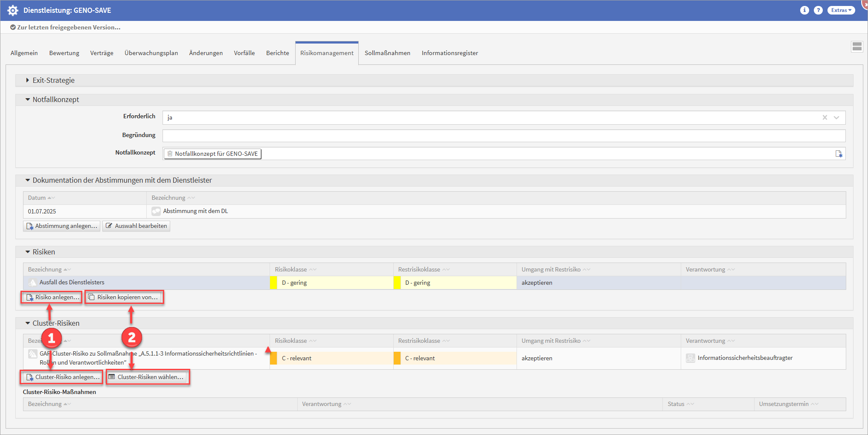Open the info icon in title bar

point(804,10)
